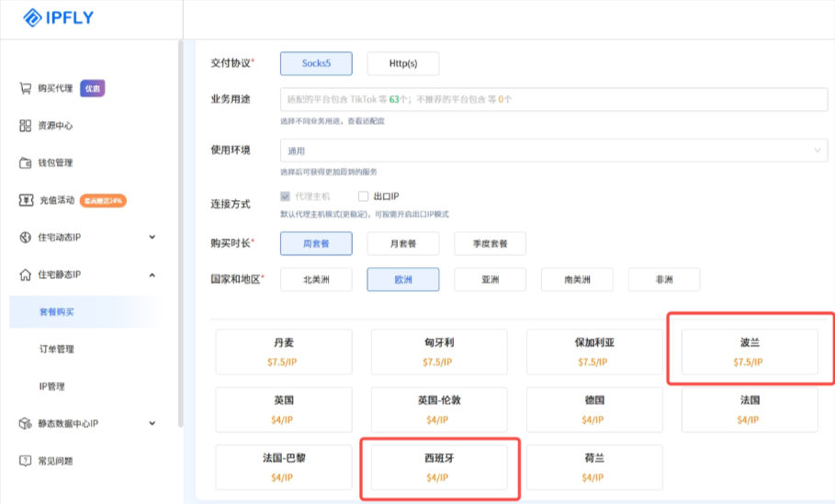Click the 交付协议 field label

(x=231, y=62)
